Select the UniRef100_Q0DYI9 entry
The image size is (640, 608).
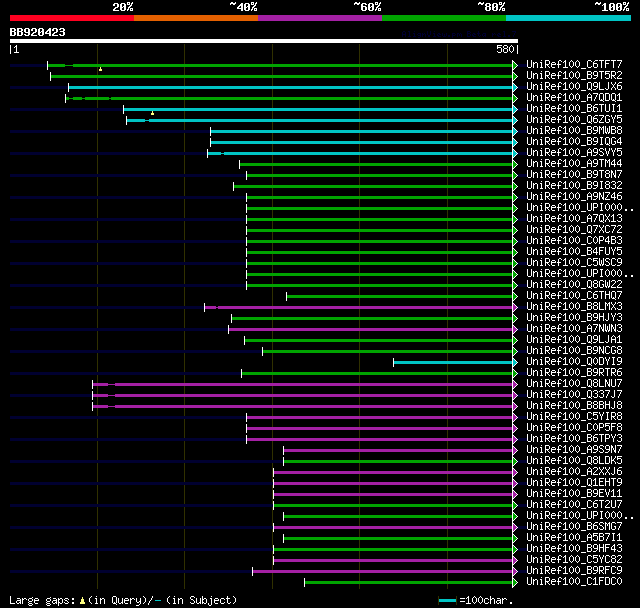(x=574, y=362)
